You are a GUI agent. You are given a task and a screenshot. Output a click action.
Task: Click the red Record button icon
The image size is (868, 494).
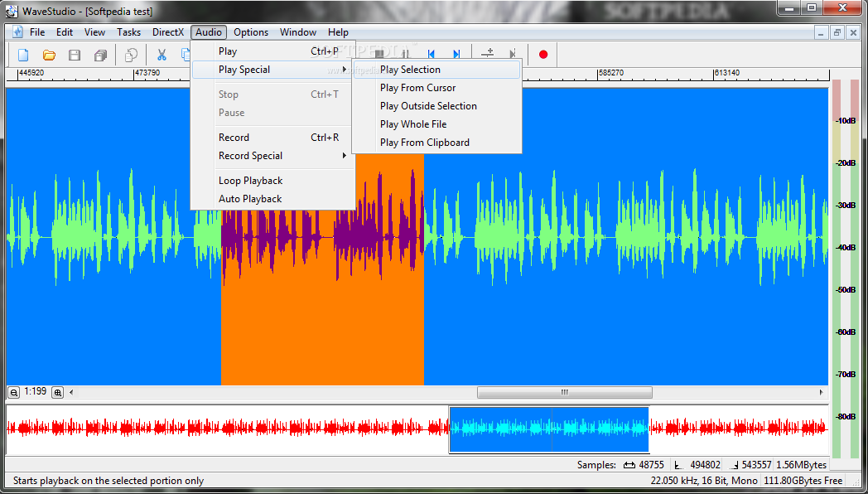pyautogui.click(x=543, y=54)
